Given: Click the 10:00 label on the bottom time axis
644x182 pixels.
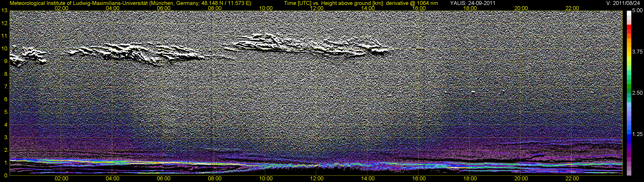Looking at the screenshot, I should [x=266, y=179].
